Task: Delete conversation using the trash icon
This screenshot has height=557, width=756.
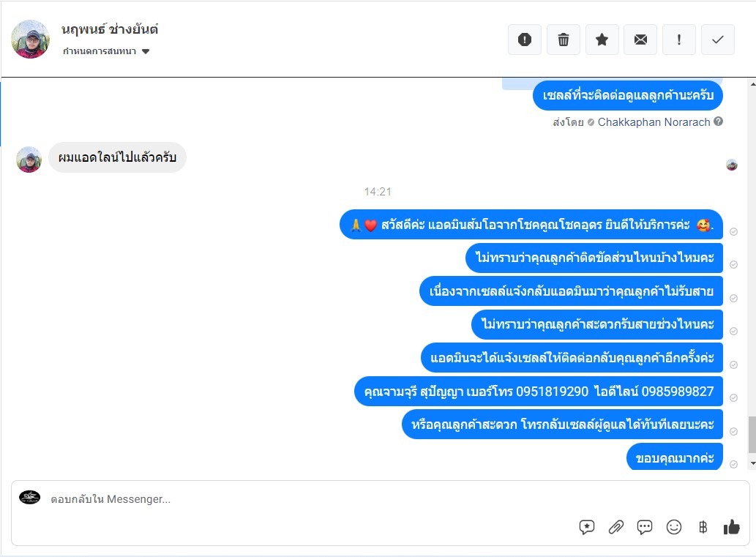Action: pos(563,40)
